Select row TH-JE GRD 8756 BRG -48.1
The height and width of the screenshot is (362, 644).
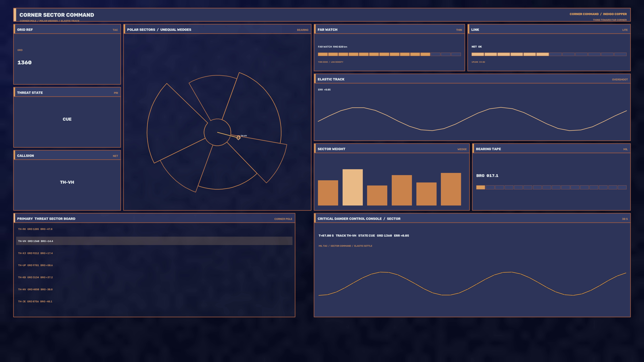pyautogui.click(x=154, y=301)
